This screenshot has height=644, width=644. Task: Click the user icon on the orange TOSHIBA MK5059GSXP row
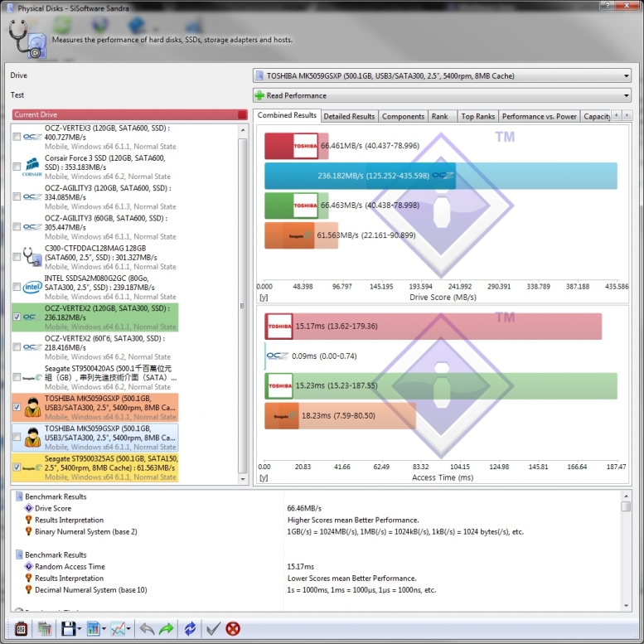32,407
